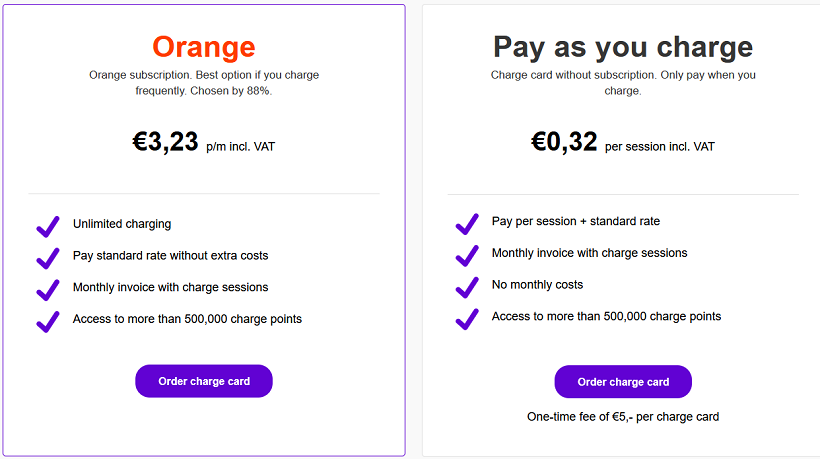
Task: Click the Orange plan heading
Action: tap(204, 47)
